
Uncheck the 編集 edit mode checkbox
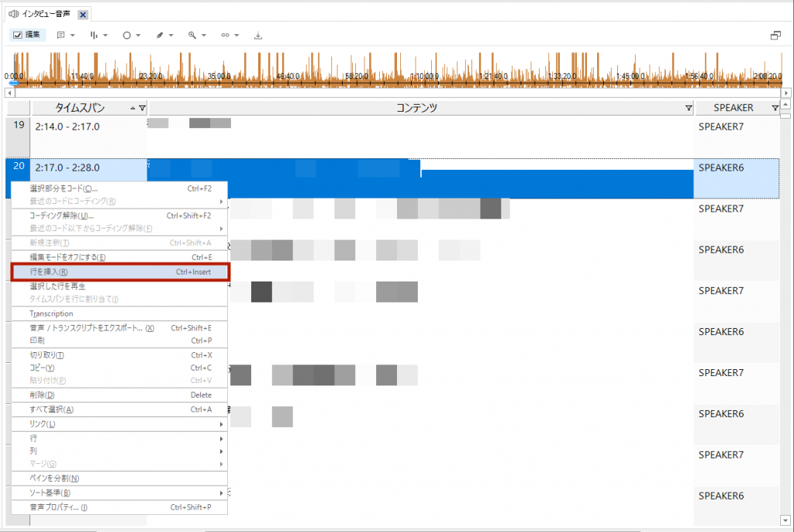pyautogui.click(x=17, y=36)
